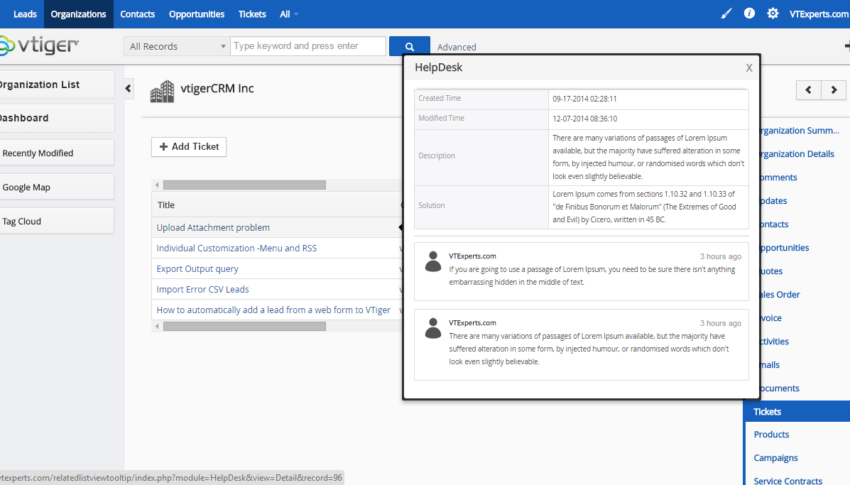Screen dimensions: 850x485
Task: Click the vtigerCRM Inc organization name
Action: pos(217,88)
